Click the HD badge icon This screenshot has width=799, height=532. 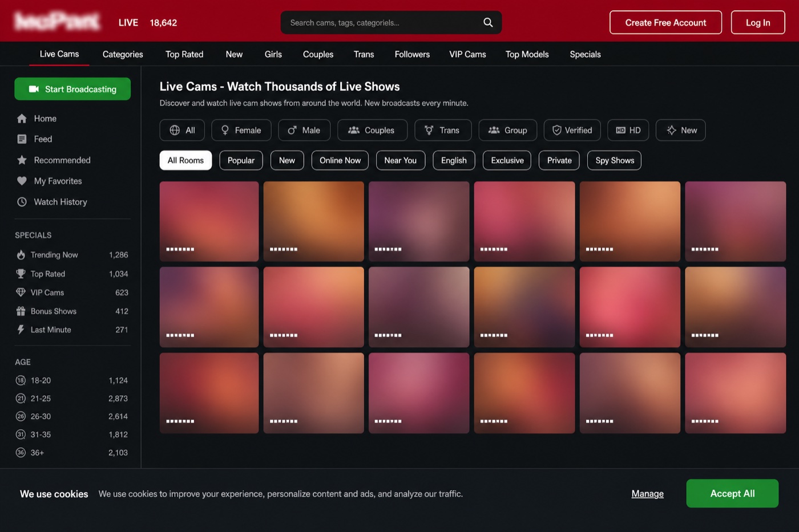620,130
